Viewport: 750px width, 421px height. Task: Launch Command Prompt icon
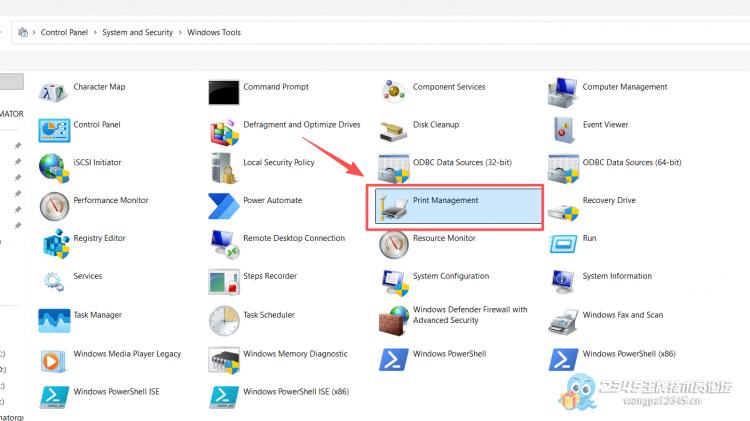(223, 92)
